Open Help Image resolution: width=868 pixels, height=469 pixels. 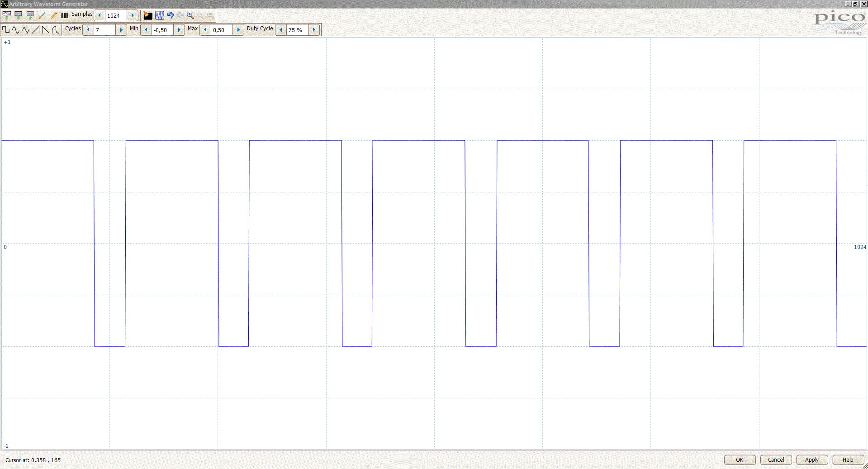pos(848,459)
